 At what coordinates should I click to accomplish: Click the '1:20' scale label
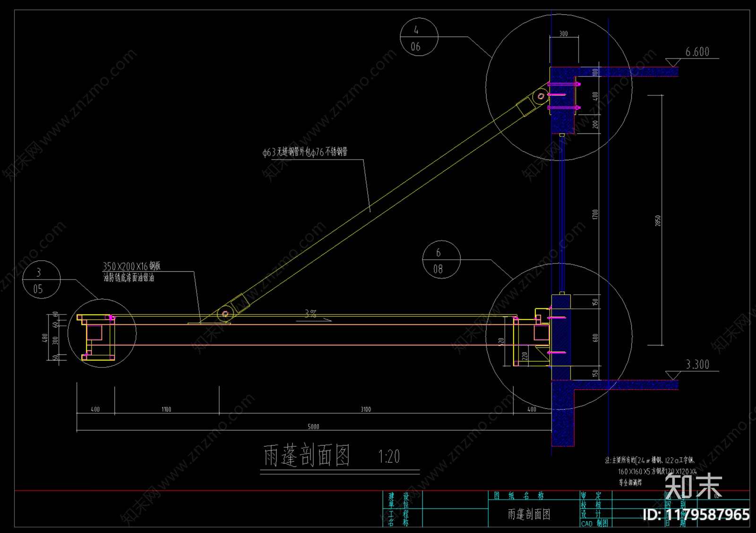(x=389, y=457)
